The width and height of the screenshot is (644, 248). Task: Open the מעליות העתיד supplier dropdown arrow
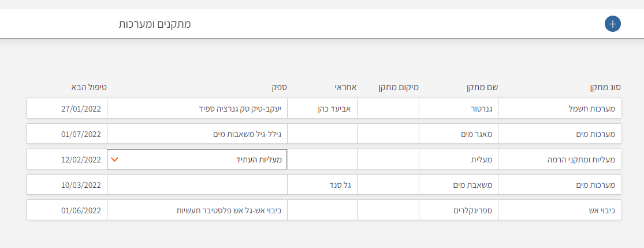pos(114,159)
